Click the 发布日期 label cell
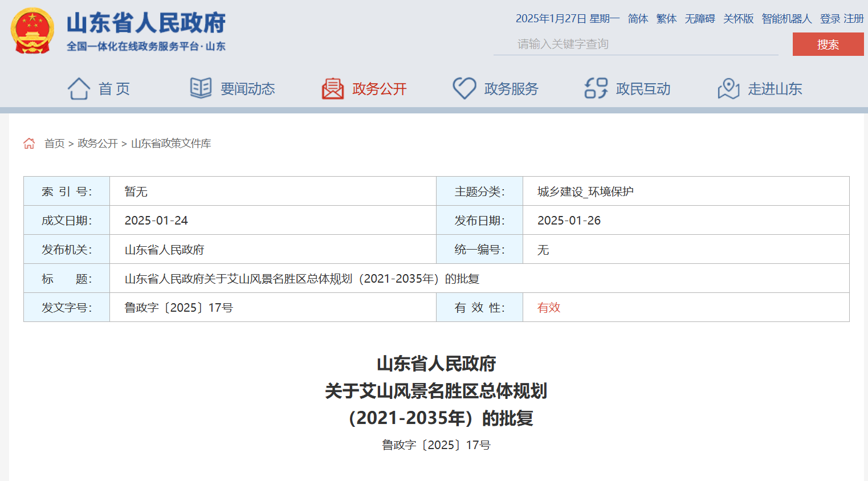 click(480, 221)
